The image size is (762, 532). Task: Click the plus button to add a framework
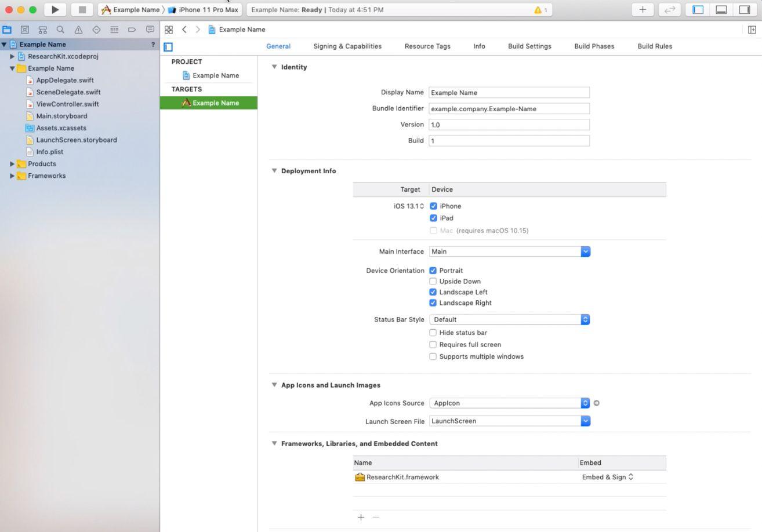[361, 517]
